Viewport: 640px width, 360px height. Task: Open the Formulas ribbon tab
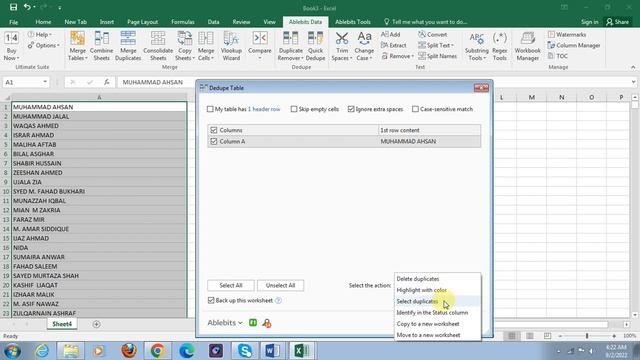[x=182, y=22]
